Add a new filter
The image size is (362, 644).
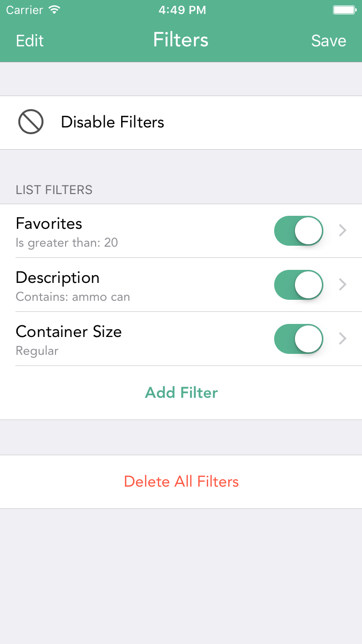[181, 392]
